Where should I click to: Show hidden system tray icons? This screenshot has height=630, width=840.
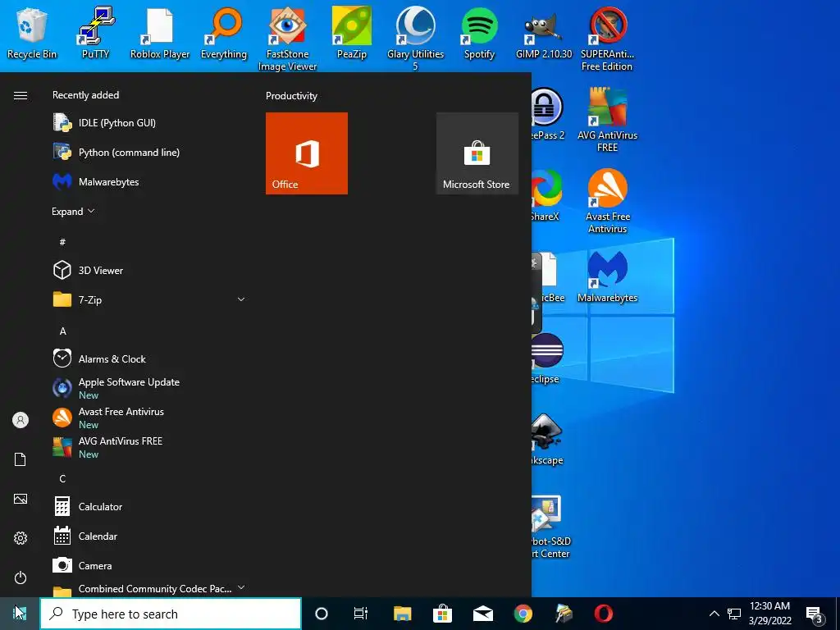tap(714, 614)
